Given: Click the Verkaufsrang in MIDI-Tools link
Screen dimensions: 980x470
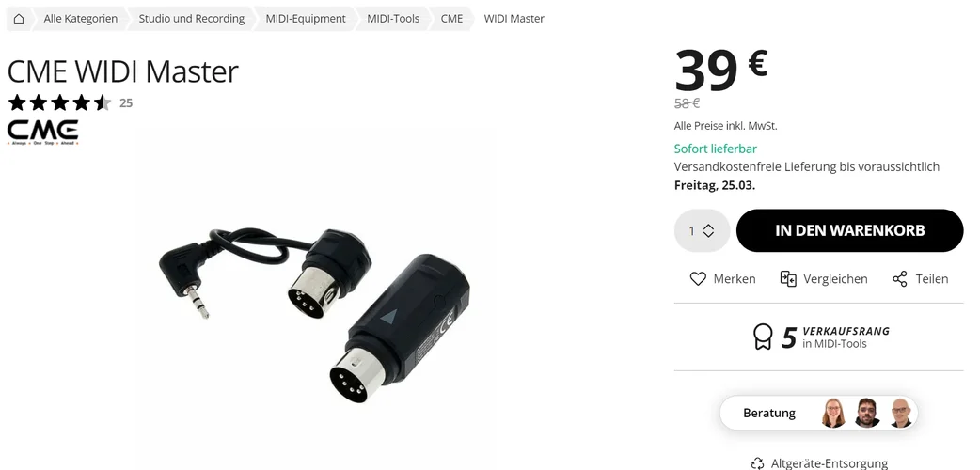Looking at the screenshot, I should (x=845, y=337).
